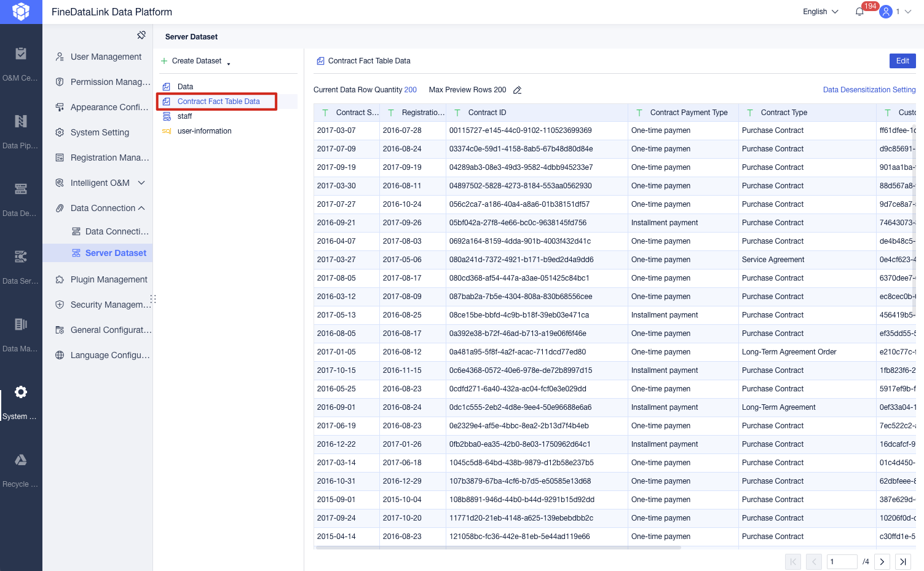The height and width of the screenshot is (571, 924).
Task: Click the plus icon beside Create Dataset
Action: coord(164,61)
